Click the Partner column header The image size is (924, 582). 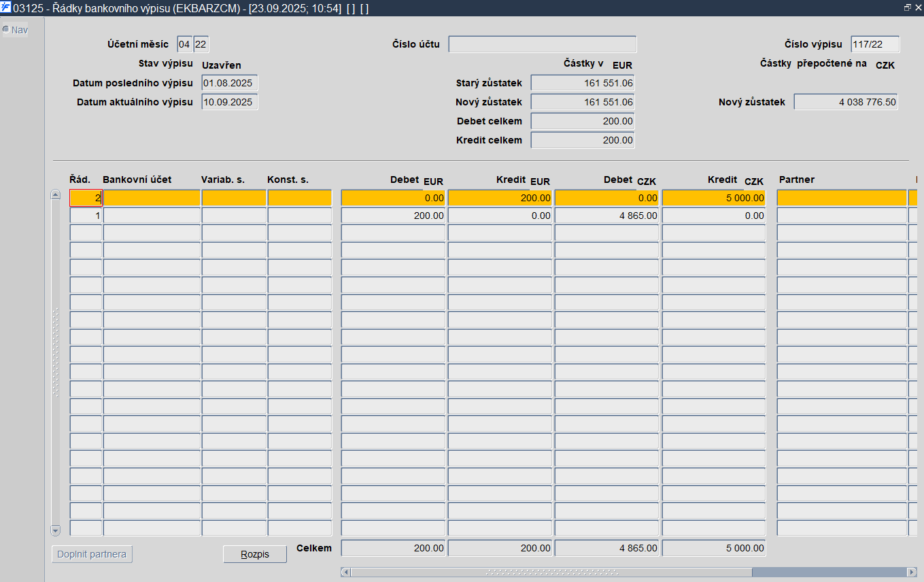[797, 179]
